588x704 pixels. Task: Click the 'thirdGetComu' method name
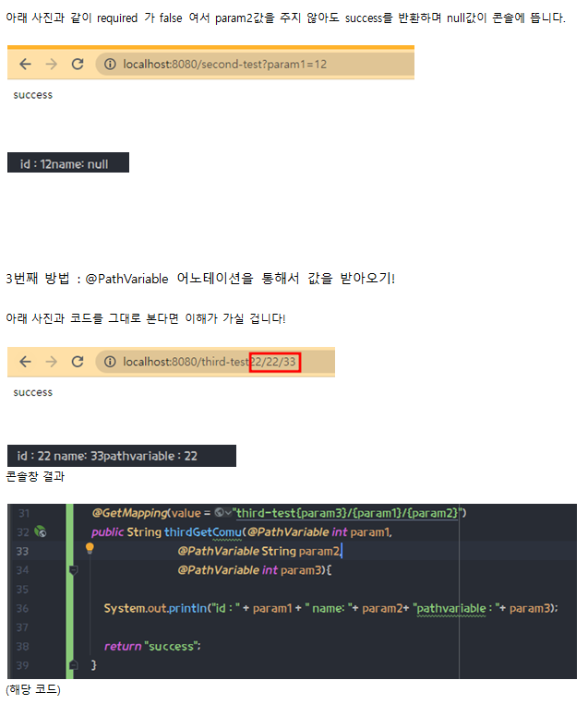(x=203, y=532)
